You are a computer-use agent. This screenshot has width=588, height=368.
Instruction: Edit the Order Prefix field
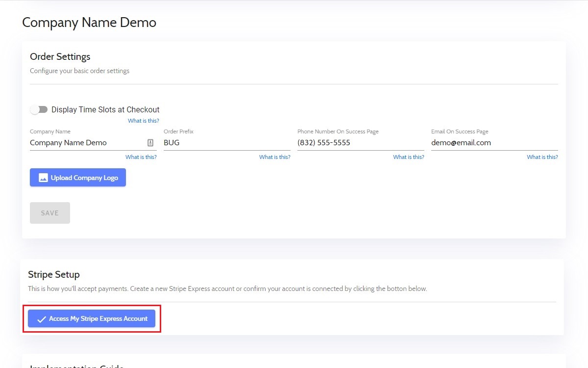[227, 143]
